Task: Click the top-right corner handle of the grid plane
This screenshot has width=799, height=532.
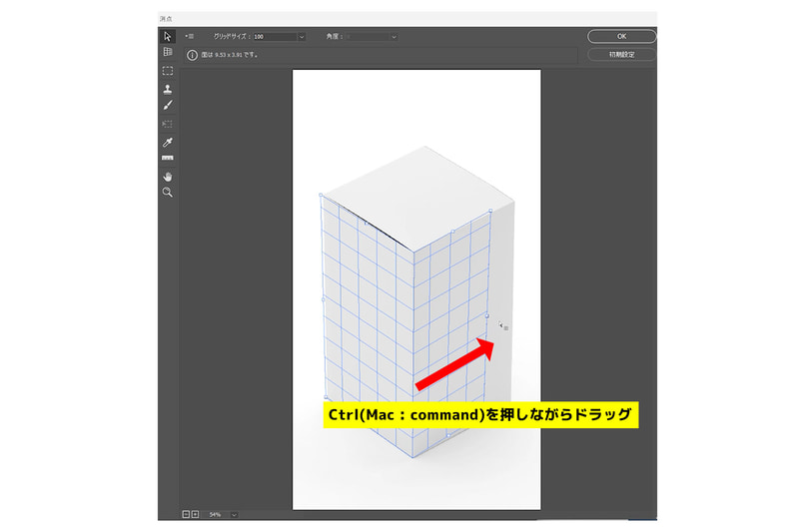Action: [x=490, y=211]
